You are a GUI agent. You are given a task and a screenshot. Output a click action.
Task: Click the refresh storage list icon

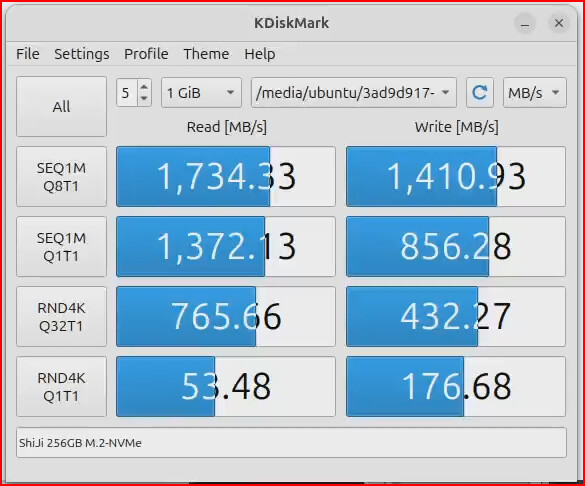tap(480, 93)
